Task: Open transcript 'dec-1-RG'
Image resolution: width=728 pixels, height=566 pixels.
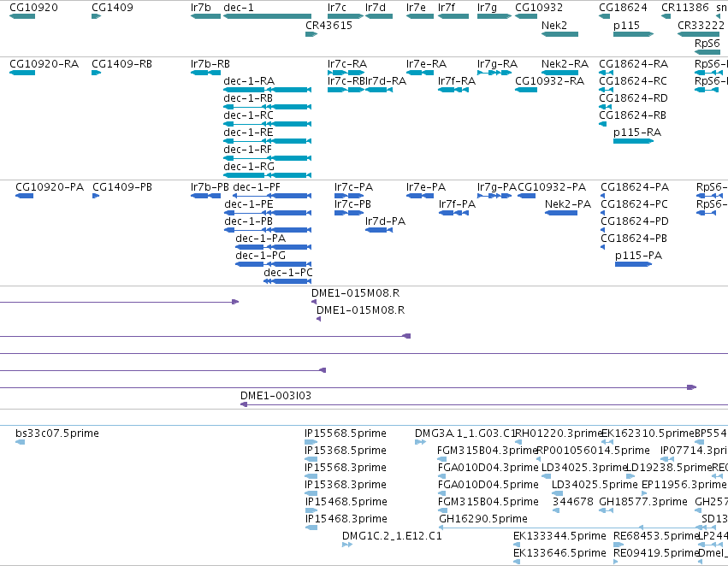Action: [249, 167]
